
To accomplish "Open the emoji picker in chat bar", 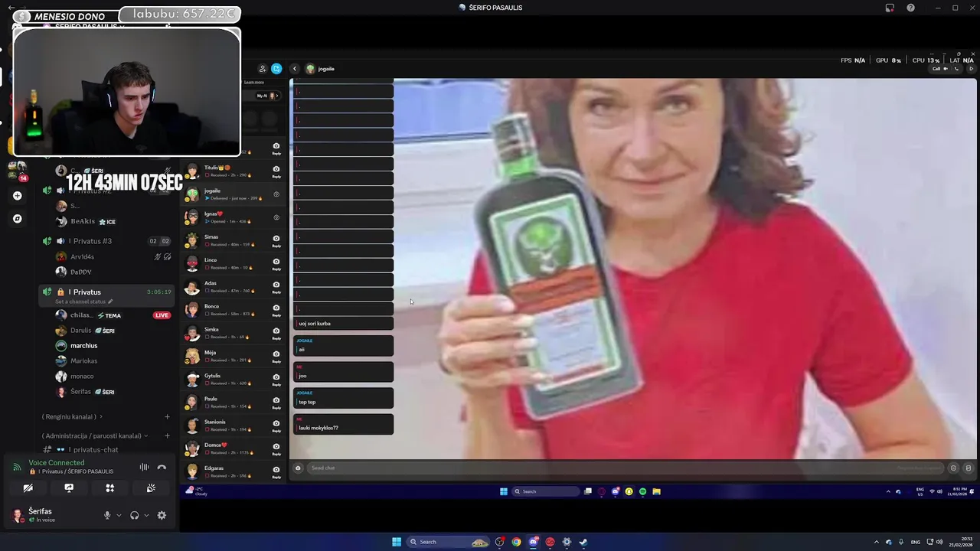I will 953,468.
